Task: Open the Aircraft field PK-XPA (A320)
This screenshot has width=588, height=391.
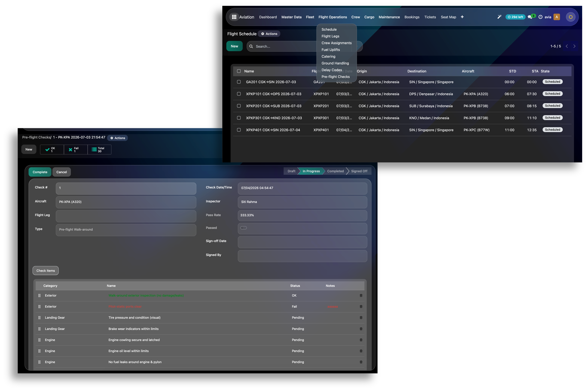Action: click(126, 202)
